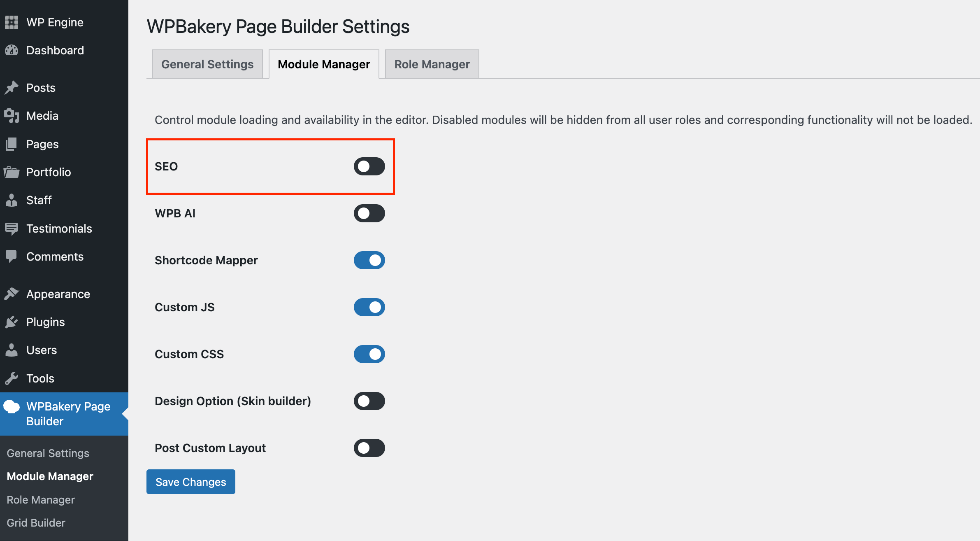
Task: Click the Dashboard gauge icon
Action: (12, 50)
